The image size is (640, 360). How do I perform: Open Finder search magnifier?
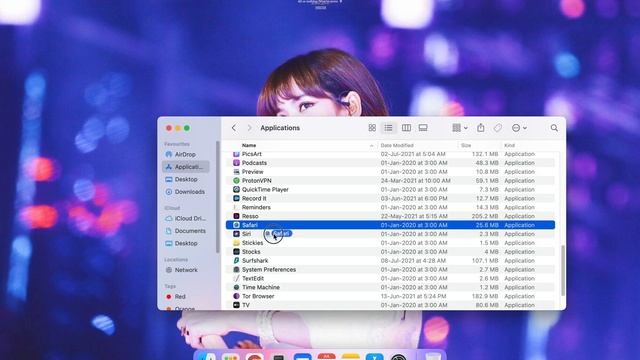554,128
